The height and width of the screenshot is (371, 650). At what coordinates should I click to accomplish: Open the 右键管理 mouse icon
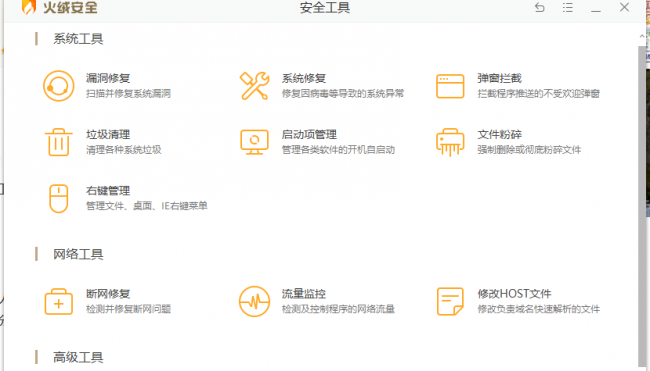[x=59, y=198]
